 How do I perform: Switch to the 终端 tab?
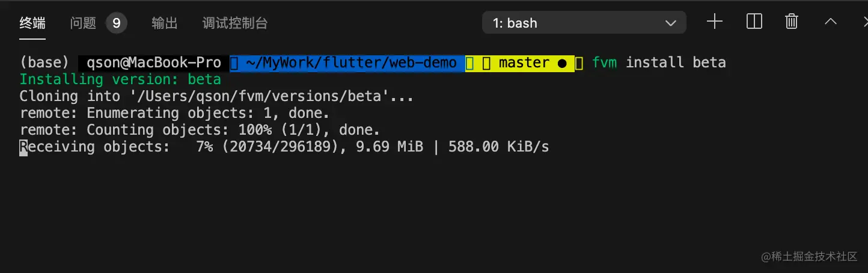point(32,23)
